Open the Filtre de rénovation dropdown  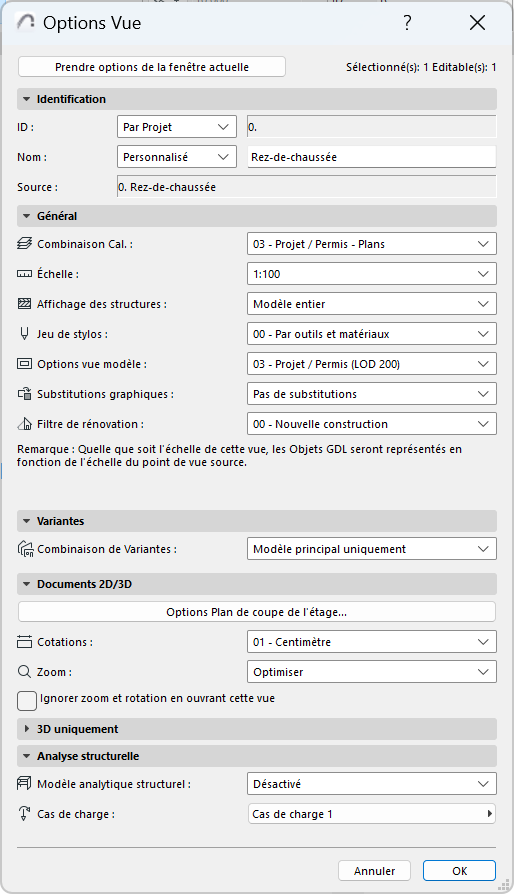pyautogui.click(x=372, y=424)
